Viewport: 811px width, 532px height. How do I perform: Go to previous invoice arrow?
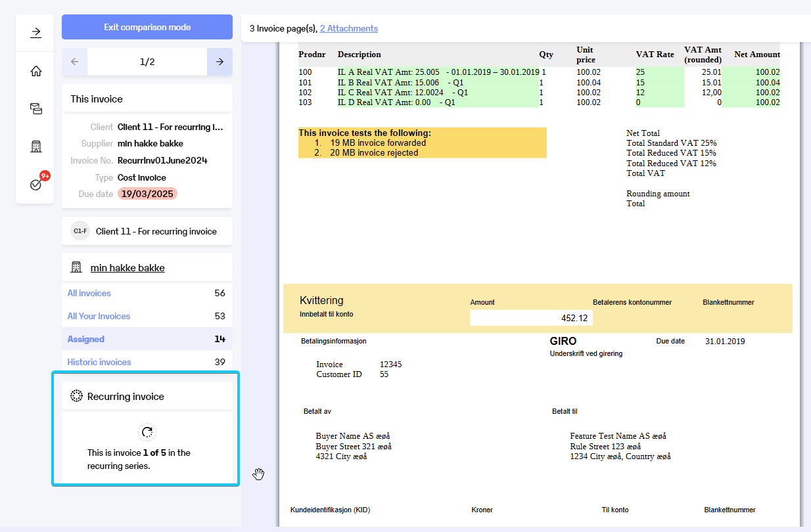tap(74, 62)
